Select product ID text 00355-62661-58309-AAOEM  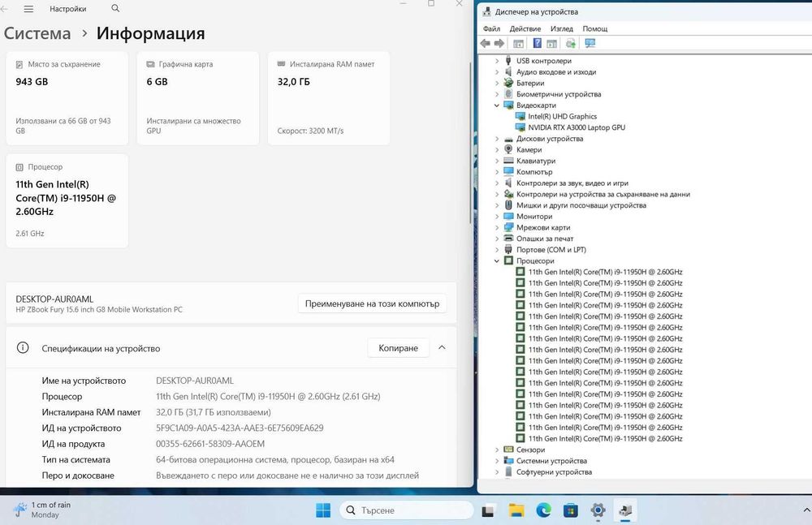pyautogui.click(x=210, y=444)
